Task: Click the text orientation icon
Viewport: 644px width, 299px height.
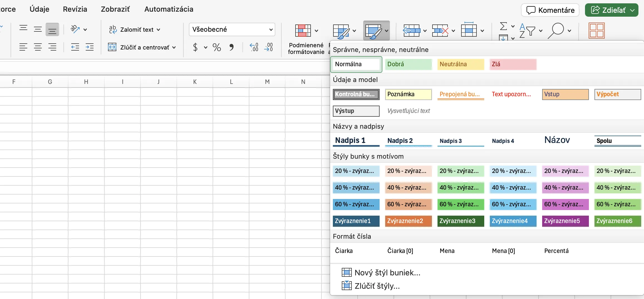Action: point(75,29)
